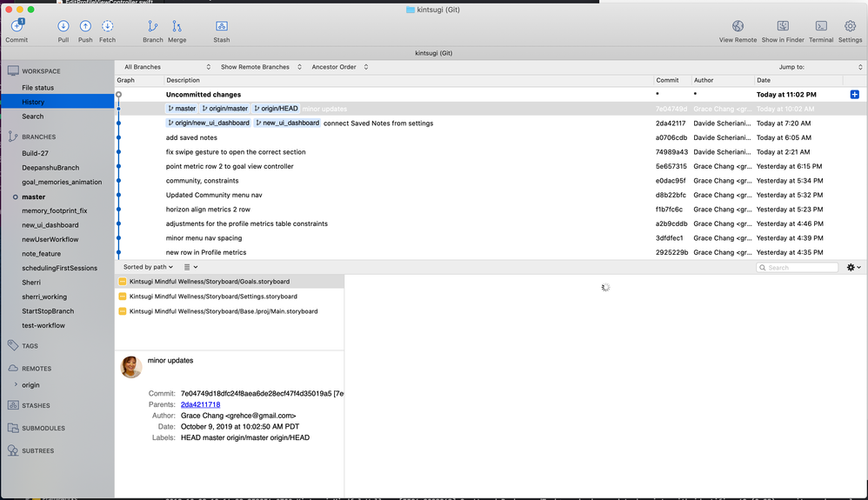Click the Subtrees icon in sidebar
The width and height of the screenshot is (868, 500).
[13, 450]
